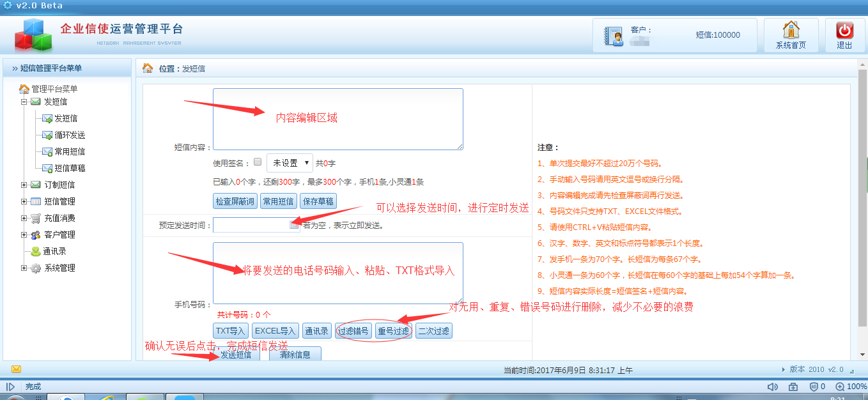Image resolution: width=868 pixels, height=400 pixels.
Task: Click the 检查屏蔽词 button
Action: (235, 201)
